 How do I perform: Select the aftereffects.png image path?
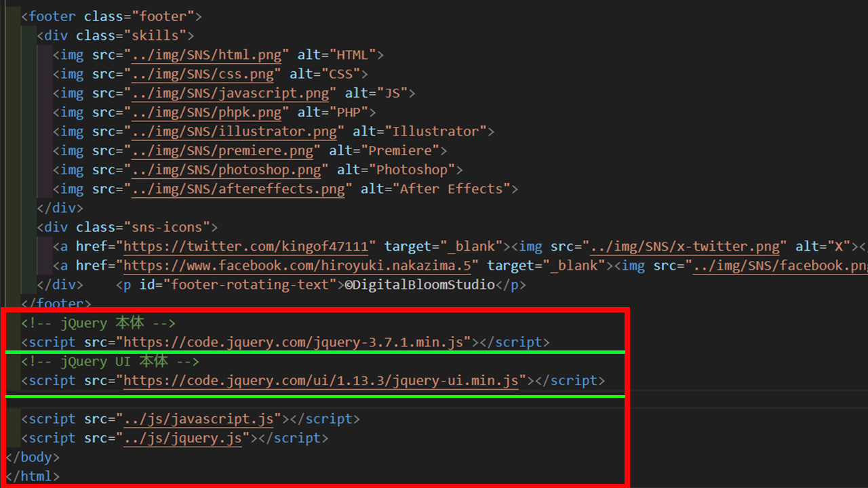(x=237, y=188)
